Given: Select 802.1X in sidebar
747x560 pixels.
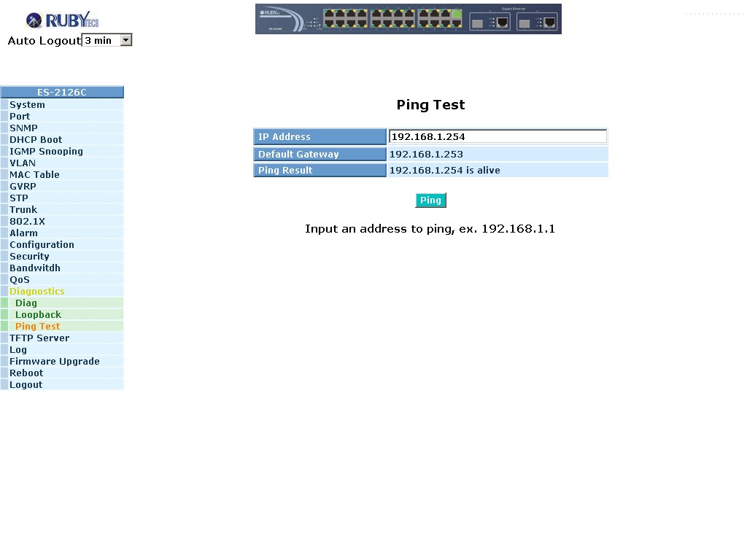Looking at the screenshot, I should pos(27,222).
